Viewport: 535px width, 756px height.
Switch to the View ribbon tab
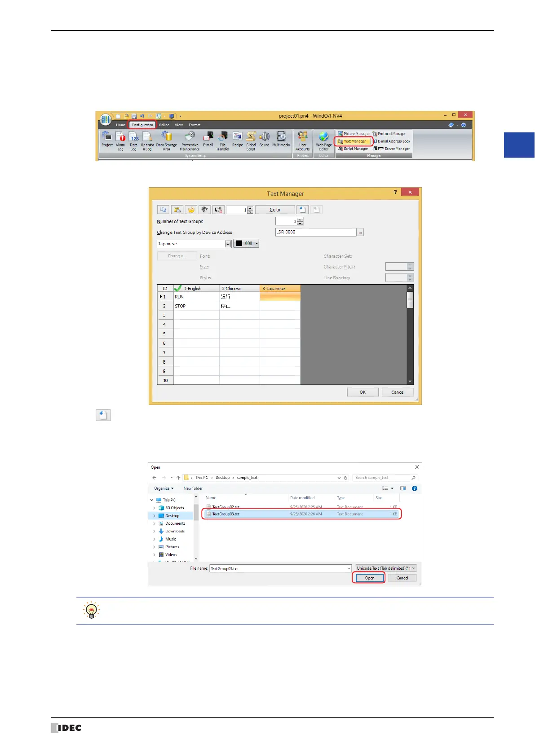click(179, 125)
